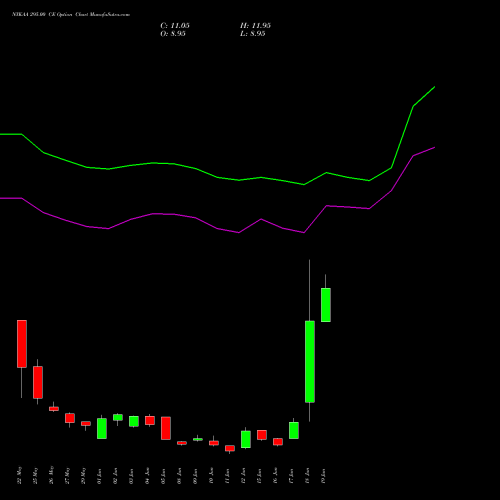Click the 09 Jun date label
500x500 pixels.
pos(195,476)
